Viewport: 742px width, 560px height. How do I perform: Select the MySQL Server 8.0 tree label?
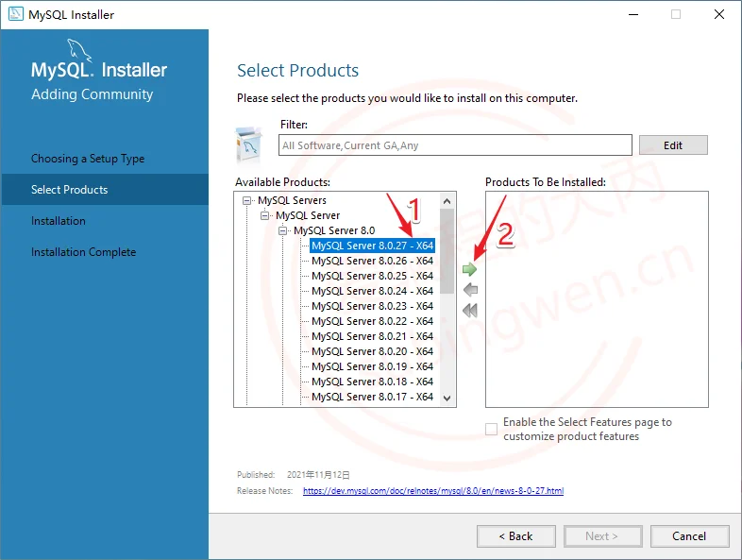(334, 231)
